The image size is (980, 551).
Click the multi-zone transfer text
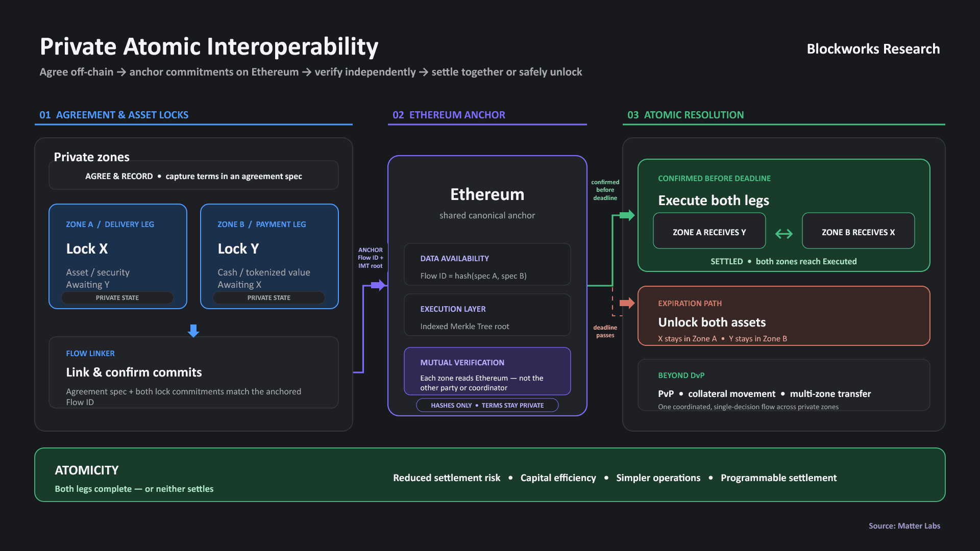[830, 394]
